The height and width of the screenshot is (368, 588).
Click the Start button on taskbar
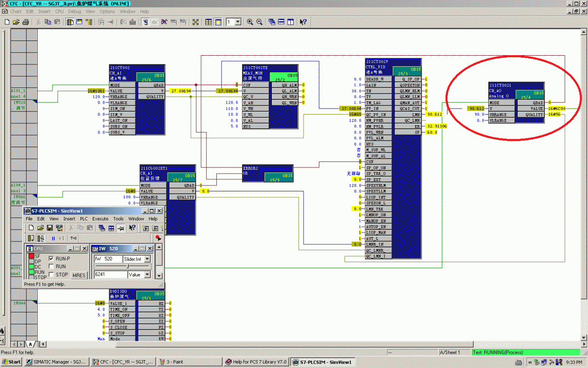(11, 362)
